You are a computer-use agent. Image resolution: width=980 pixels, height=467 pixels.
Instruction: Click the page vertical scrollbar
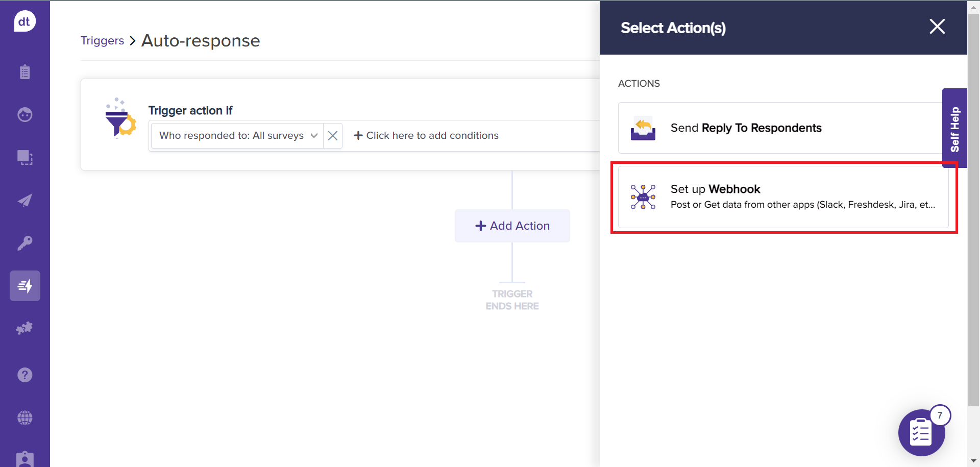(x=973, y=204)
